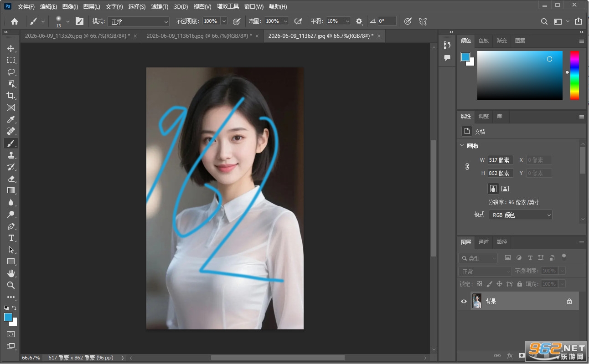The image size is (589, 364).
Task: Select the Zoom tool
Action: [11, 285]
